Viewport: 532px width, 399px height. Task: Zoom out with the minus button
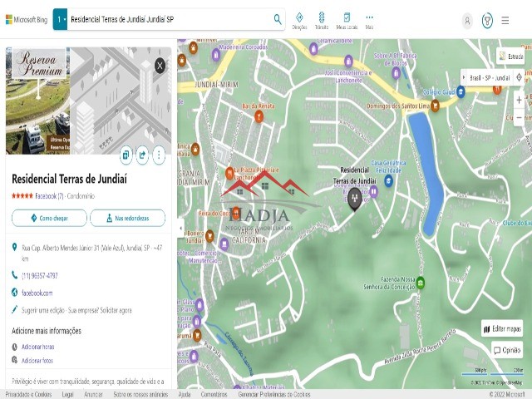(519, 118)
